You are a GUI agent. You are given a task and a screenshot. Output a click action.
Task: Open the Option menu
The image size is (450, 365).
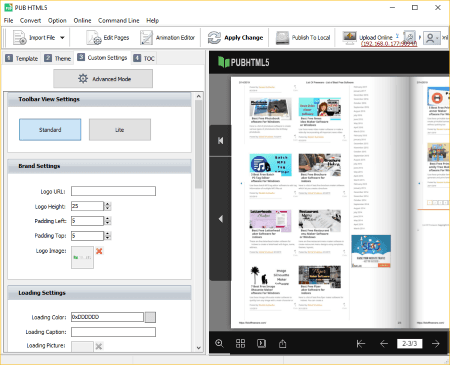57,20
